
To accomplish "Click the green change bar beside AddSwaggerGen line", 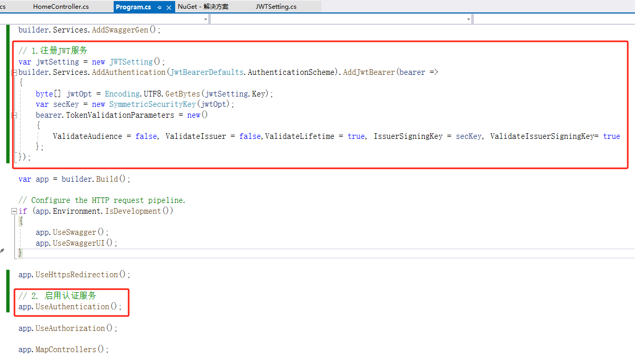I will click(x=9, y=29).
